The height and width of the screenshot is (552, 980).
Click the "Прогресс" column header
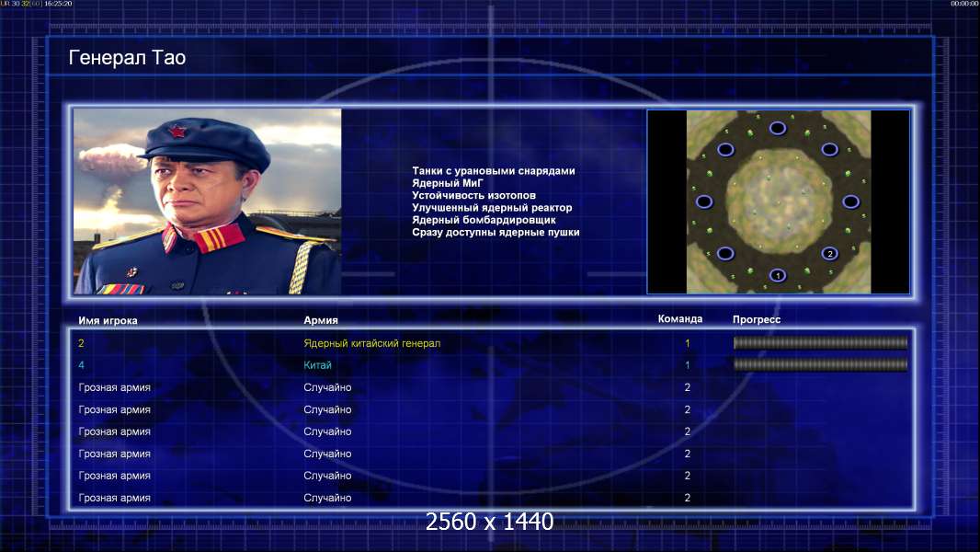757,320
